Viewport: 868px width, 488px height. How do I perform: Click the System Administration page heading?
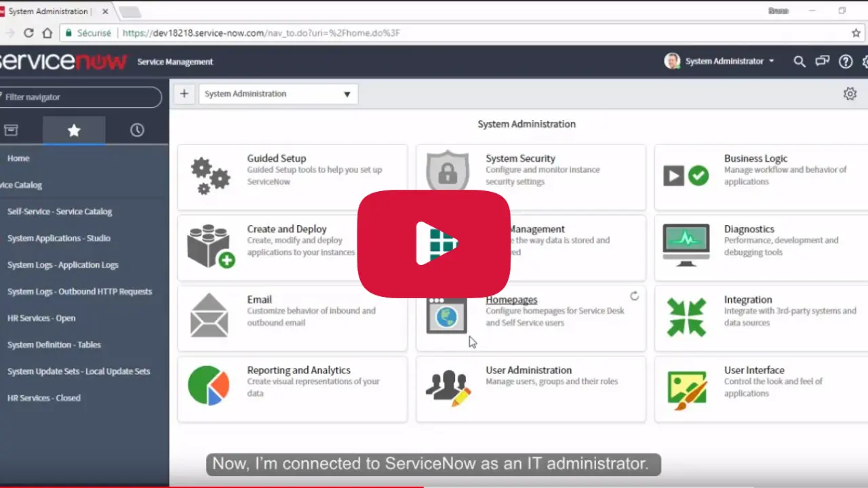(526, 124)
